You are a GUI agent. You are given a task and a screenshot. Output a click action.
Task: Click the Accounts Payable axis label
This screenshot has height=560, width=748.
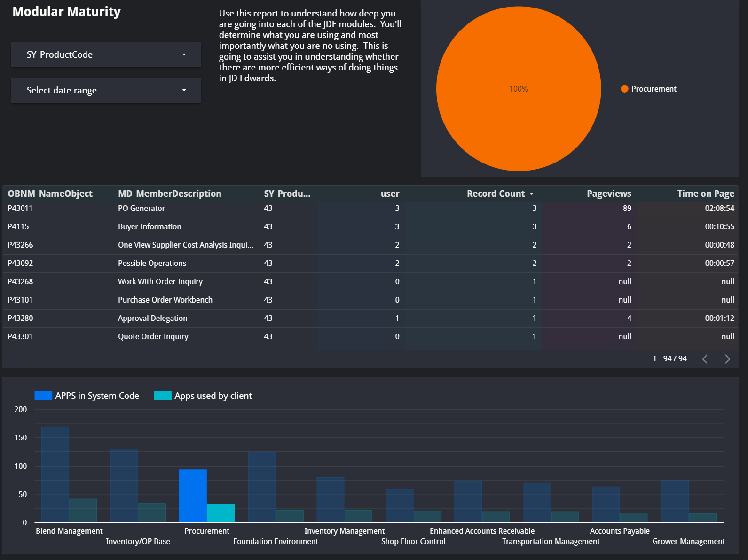(x=620, y=531)
